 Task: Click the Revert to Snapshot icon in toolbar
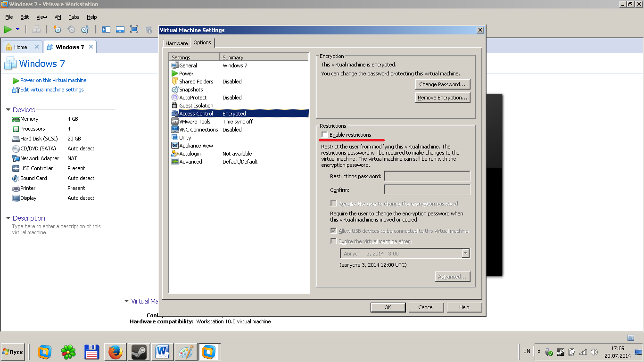pos(71,29)
